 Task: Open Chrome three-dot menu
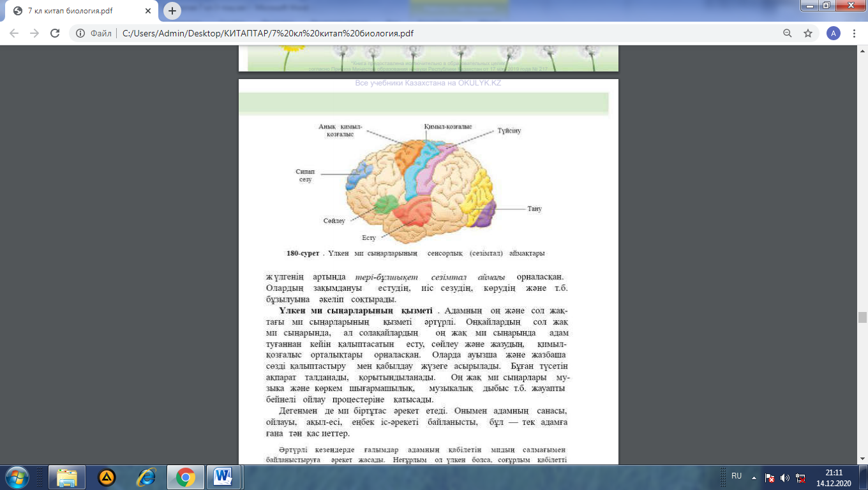854,33
